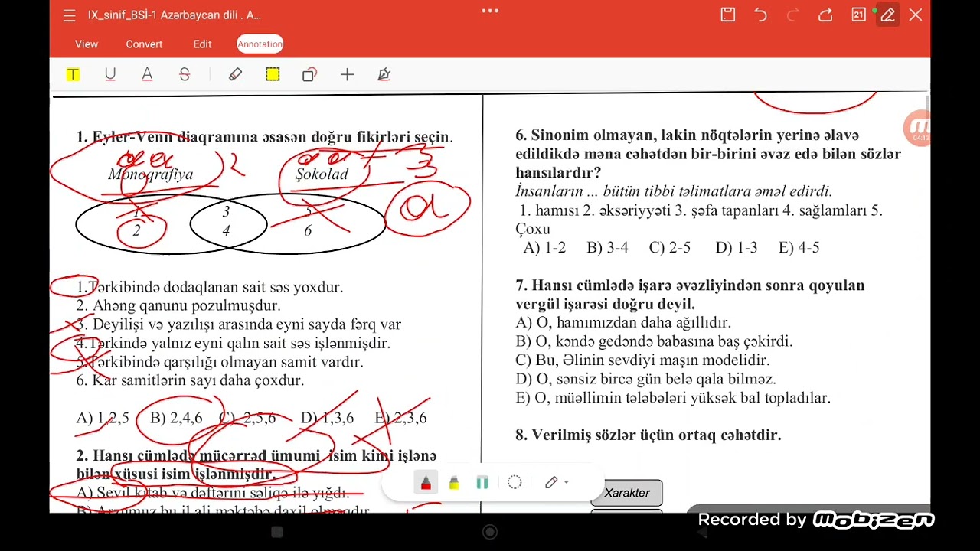Click answer A) 1,2,5 in question 1

pyautogui.click(x=103, y=418)
